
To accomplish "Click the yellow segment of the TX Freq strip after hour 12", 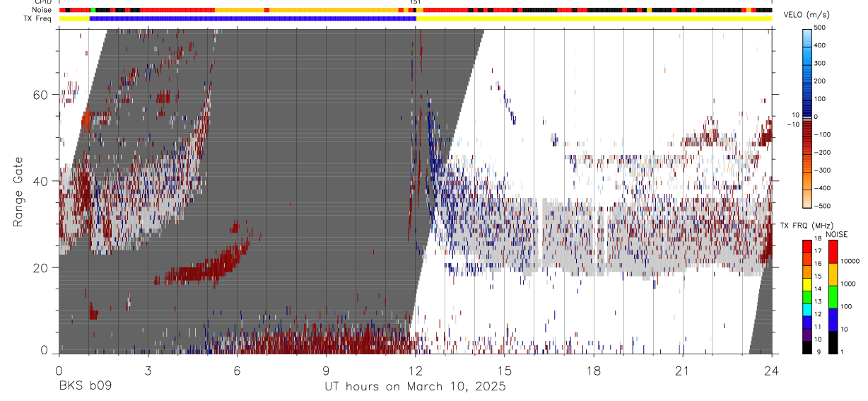I will coord(594,18).
